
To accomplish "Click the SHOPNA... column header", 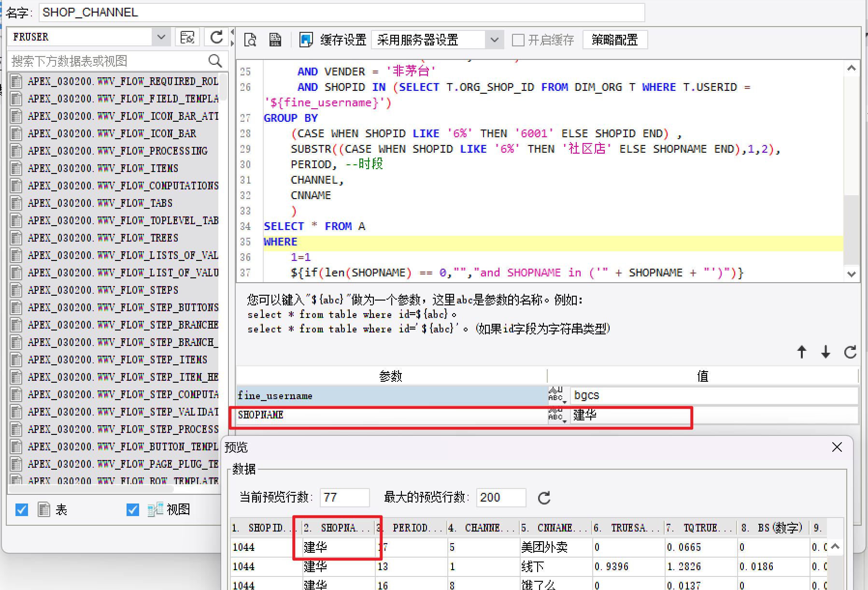I will (x=339, y=528).
